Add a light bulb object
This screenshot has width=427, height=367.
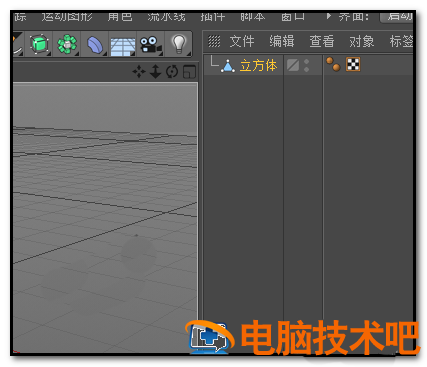179,44
